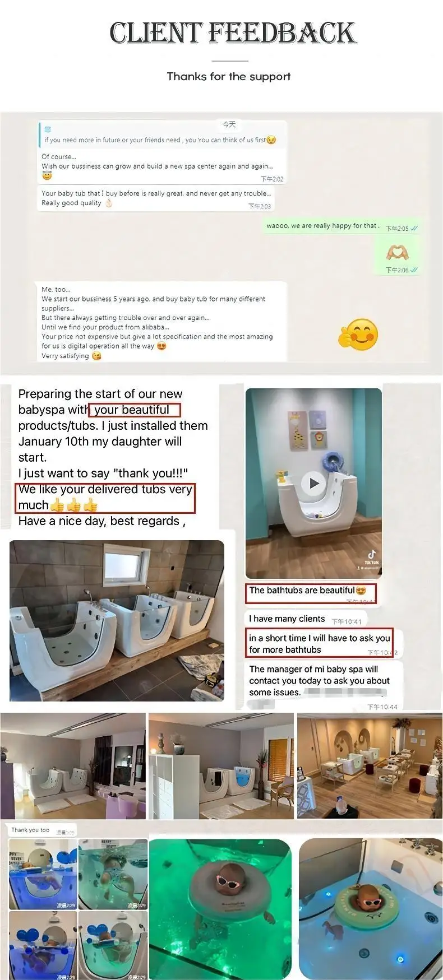The image size is (443, 980).
Task: Click the angel emoji under 'Of course...'
Action: (47, 175)
